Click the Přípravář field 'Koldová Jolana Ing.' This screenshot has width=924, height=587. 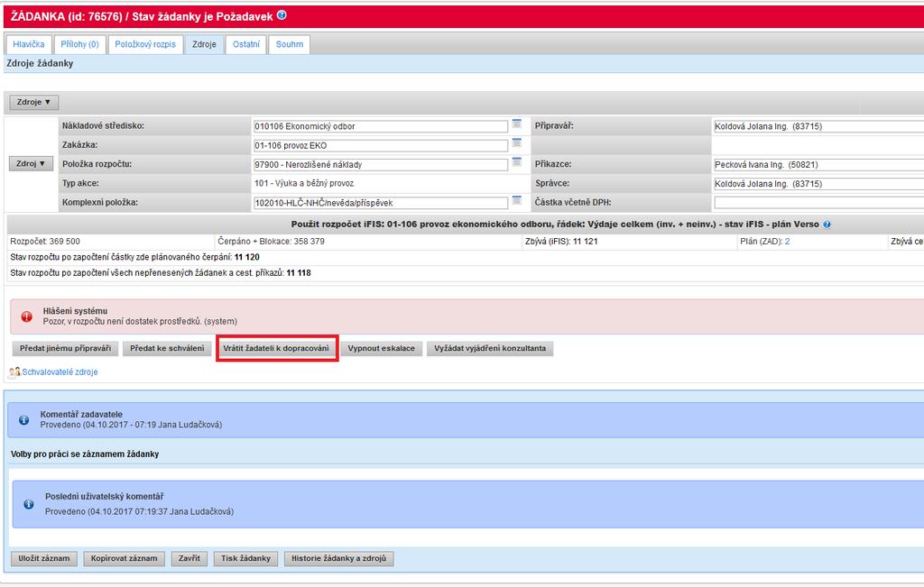tap(819, 126)
